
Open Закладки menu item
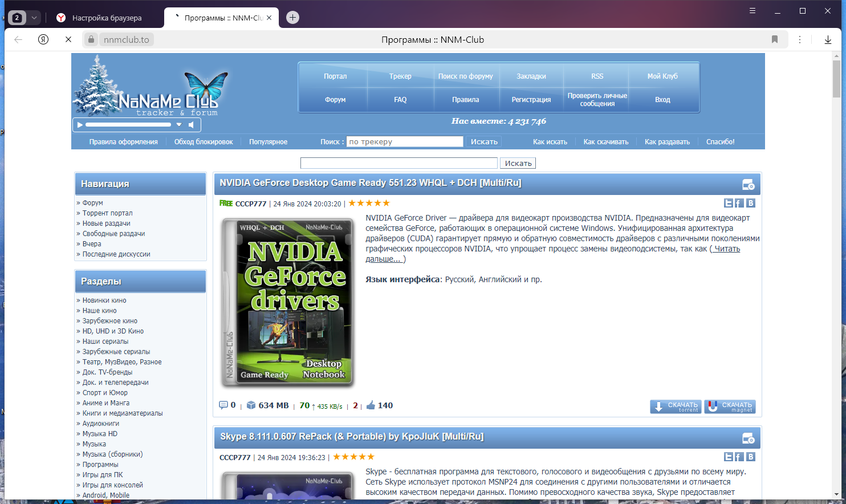pyautogui.click(x=531, y=76)
